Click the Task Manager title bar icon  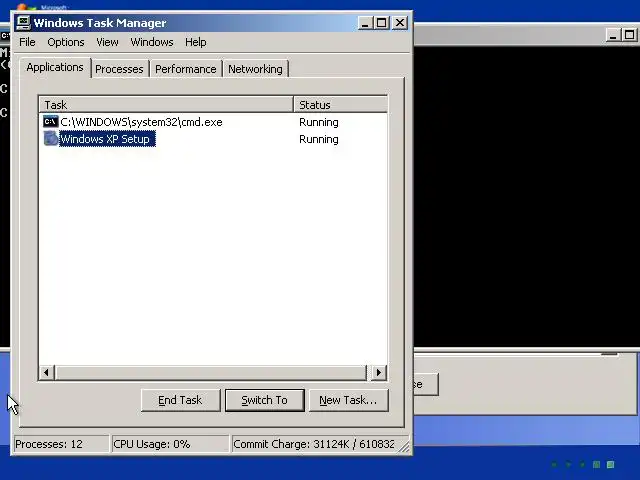tap(23, 23)
